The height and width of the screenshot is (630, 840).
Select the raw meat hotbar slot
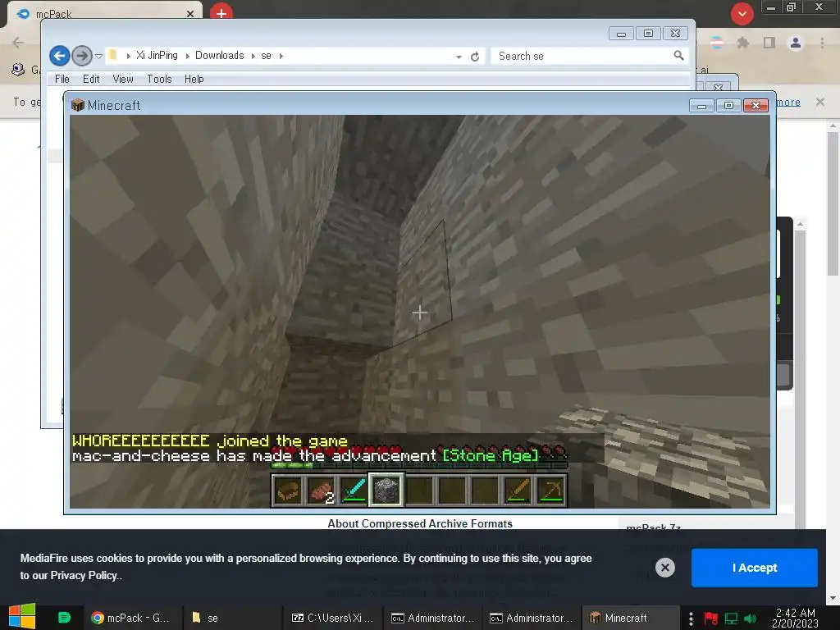coord(321,490)
